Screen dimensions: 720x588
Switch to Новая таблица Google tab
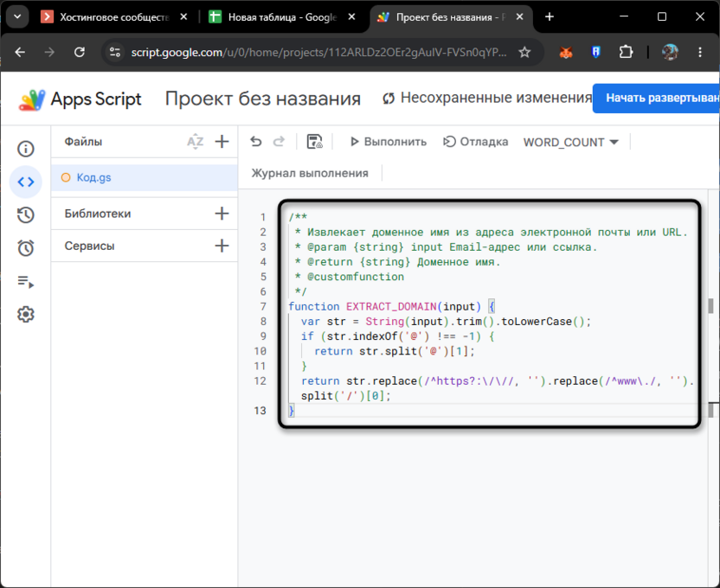pos(273,17)
